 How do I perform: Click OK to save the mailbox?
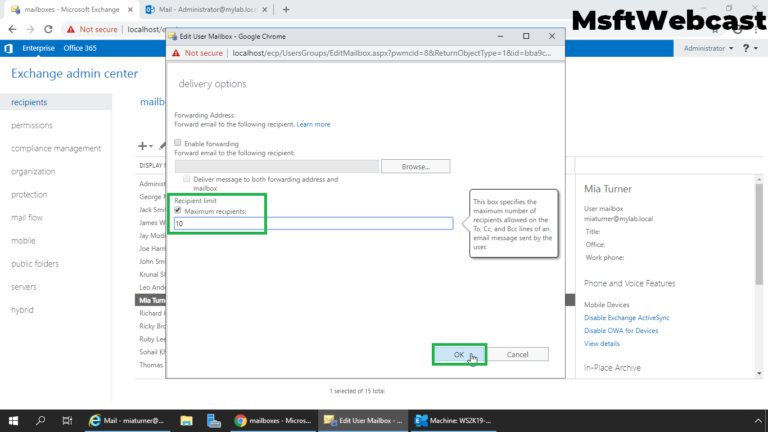(459, 354)
